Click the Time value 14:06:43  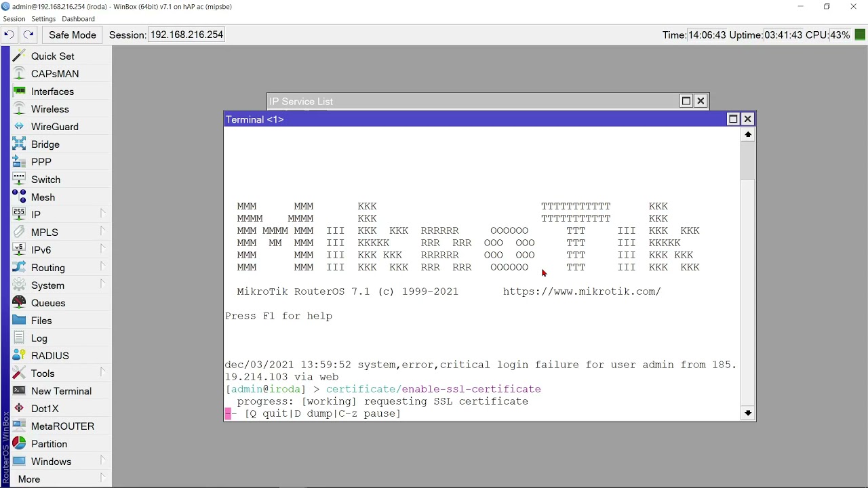tap(707, 35)
